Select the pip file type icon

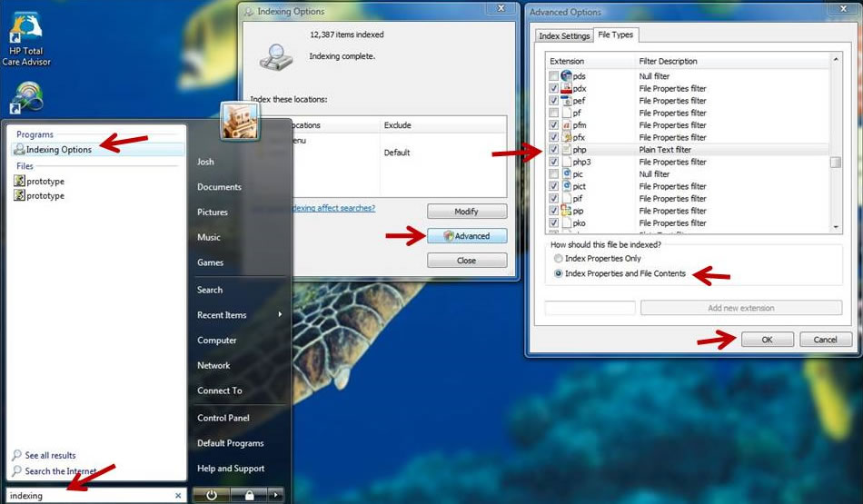pyautogui.click(x=566, y=211)
